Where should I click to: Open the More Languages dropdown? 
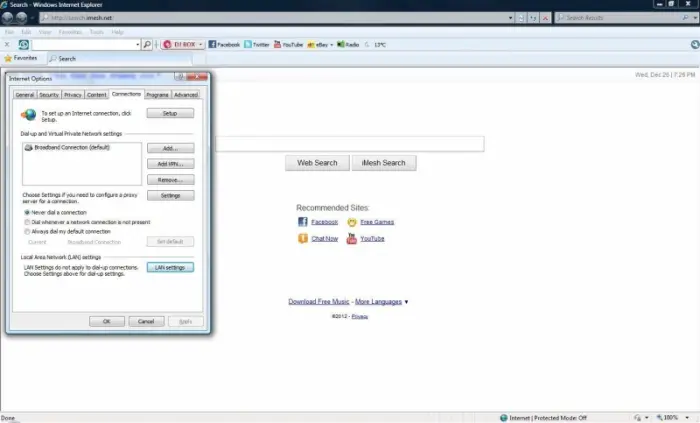click(381, 302)
